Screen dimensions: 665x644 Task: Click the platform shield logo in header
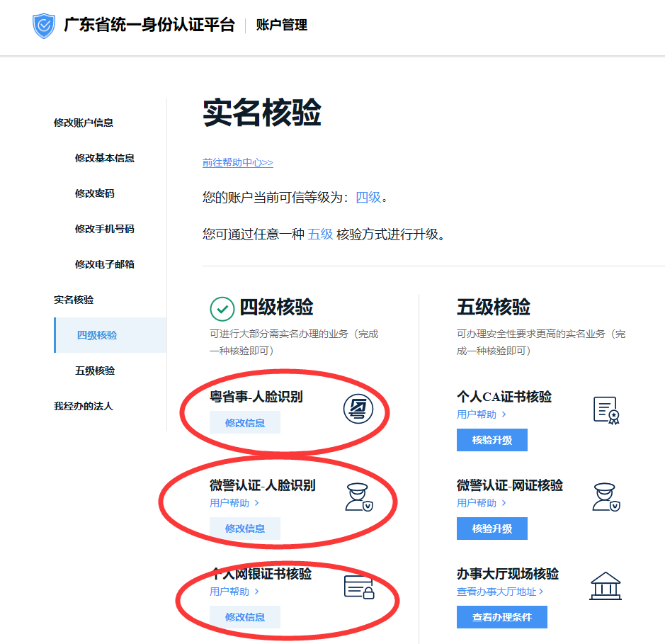pos(44,26)
